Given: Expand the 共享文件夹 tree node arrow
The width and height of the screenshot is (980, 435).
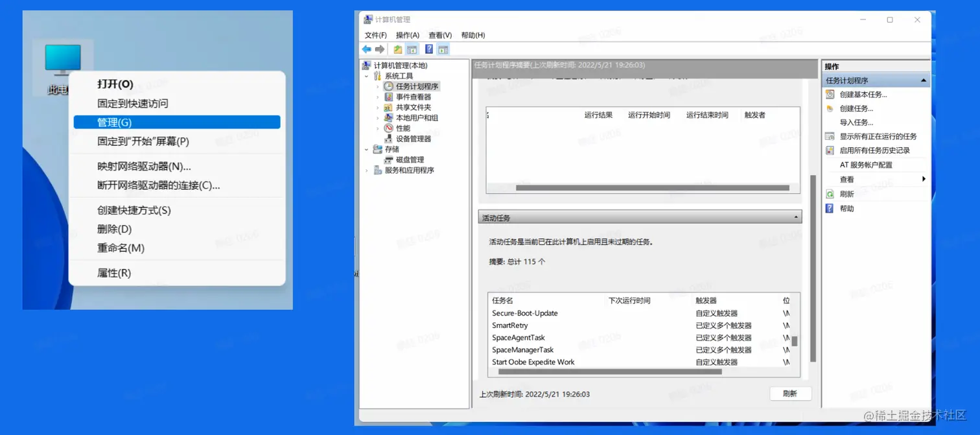Looking at the screenshot, I should click(x=378, y=108).
